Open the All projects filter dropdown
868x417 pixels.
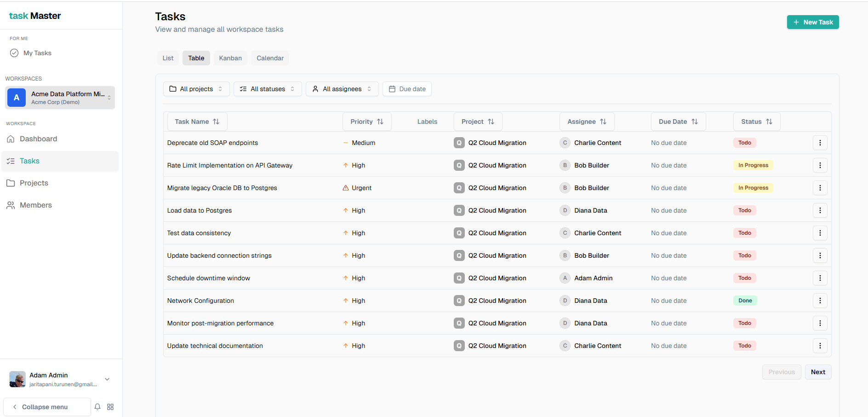[x=196, y=88]
